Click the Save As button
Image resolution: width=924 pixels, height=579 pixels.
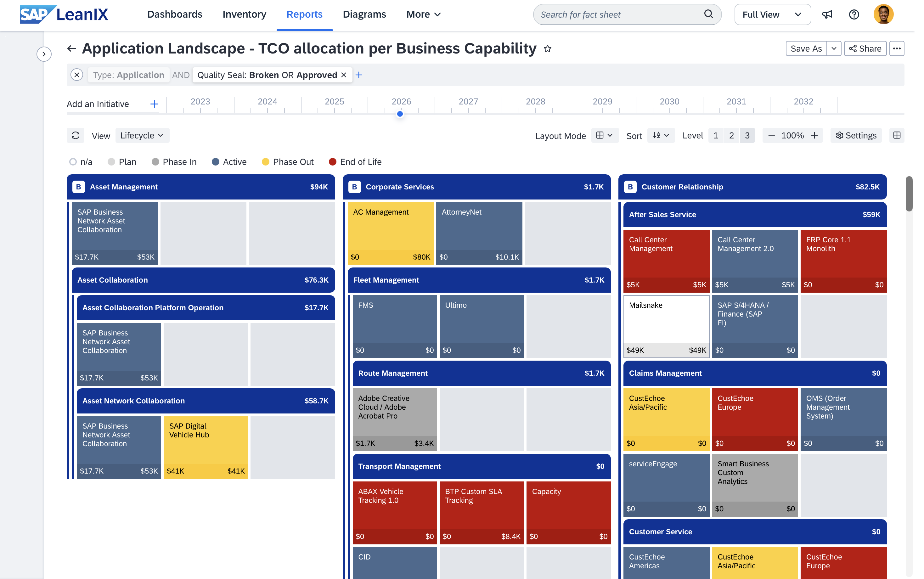coord(806,49)
